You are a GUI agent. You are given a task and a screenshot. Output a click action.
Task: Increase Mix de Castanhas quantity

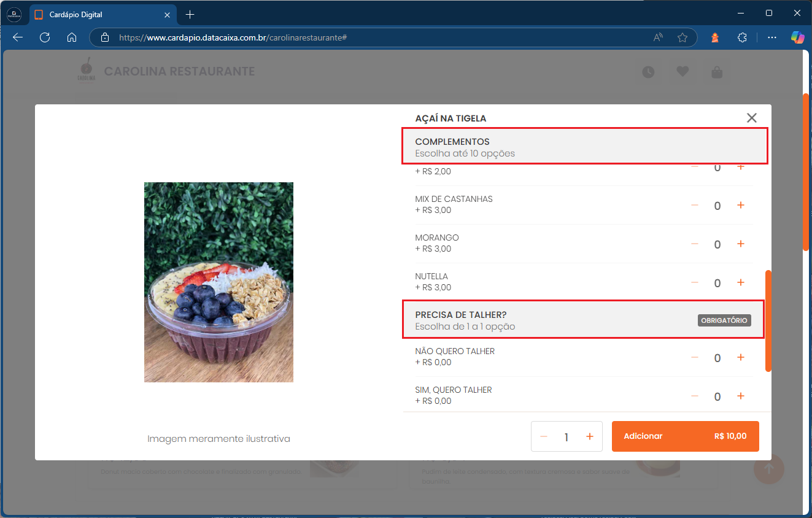coord(741,205)
